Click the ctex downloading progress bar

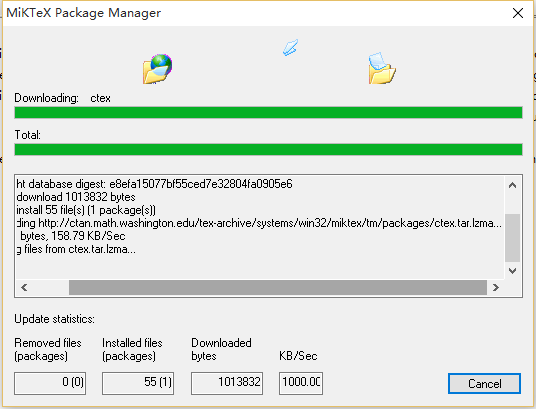[268, 113]
